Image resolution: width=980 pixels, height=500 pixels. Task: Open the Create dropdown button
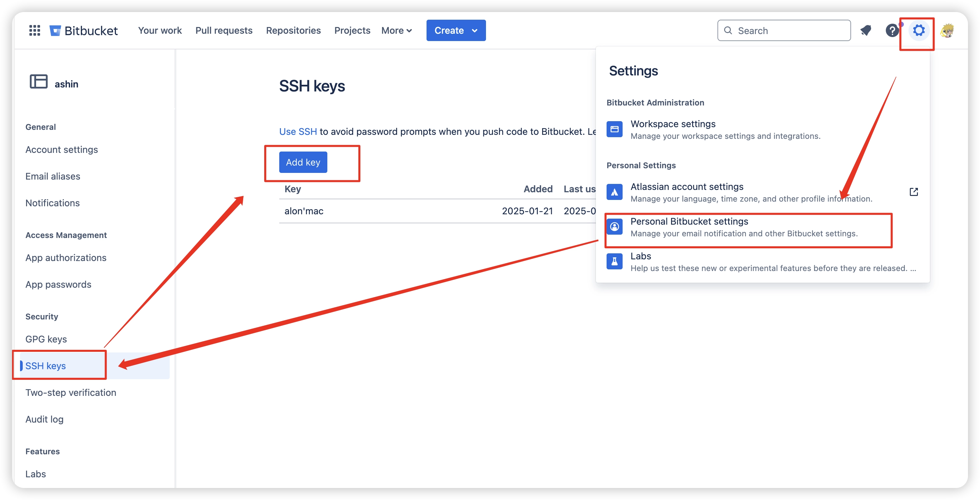(x=455, y=30)
